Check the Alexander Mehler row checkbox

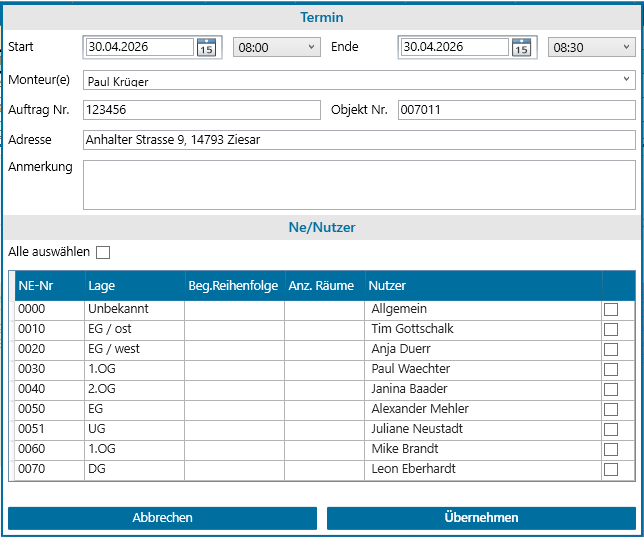point(611,409)
